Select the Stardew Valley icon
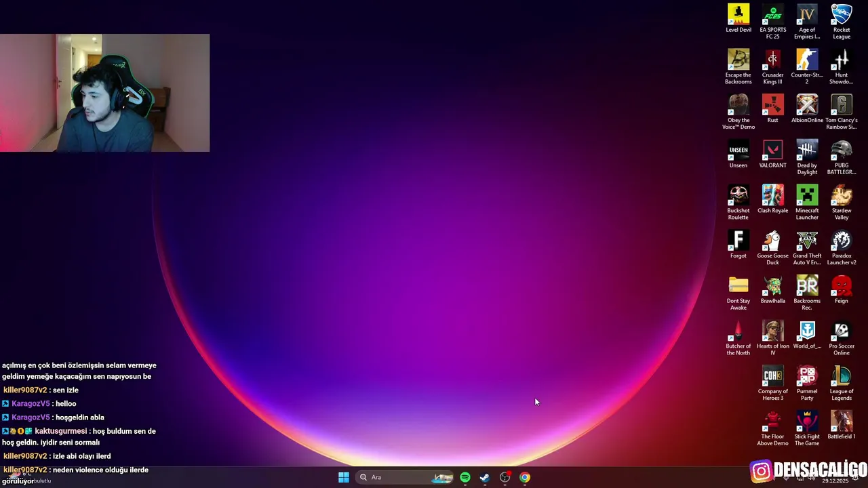The width and height of the screenshot is (868, 488). (842, 203)
